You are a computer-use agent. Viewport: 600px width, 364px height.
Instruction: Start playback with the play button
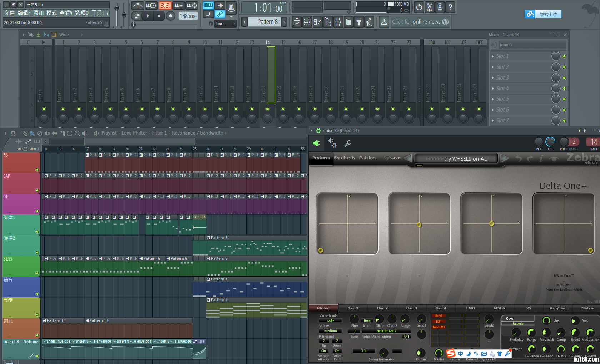tap(147, 16)
